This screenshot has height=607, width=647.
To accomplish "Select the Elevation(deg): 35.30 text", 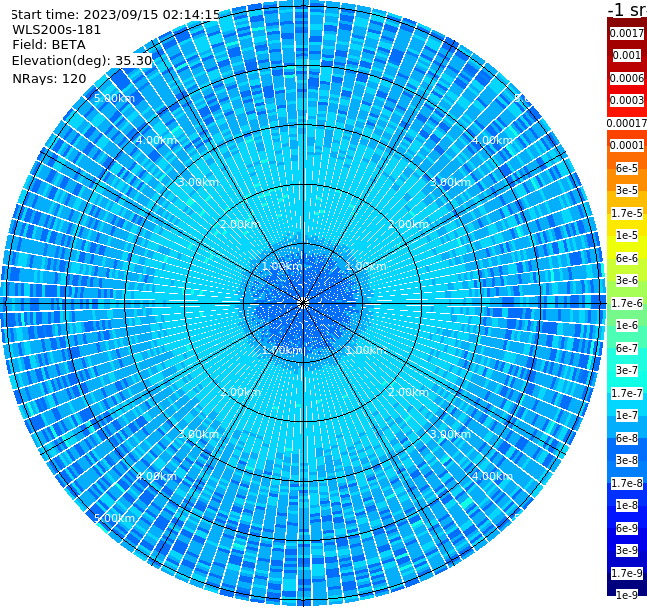I will [x=82, y=61].
